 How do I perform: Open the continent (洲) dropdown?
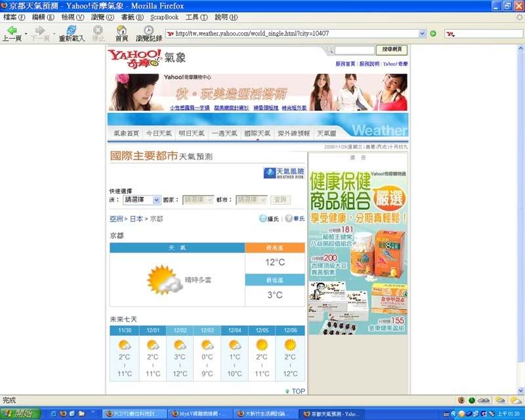point(142,199)
